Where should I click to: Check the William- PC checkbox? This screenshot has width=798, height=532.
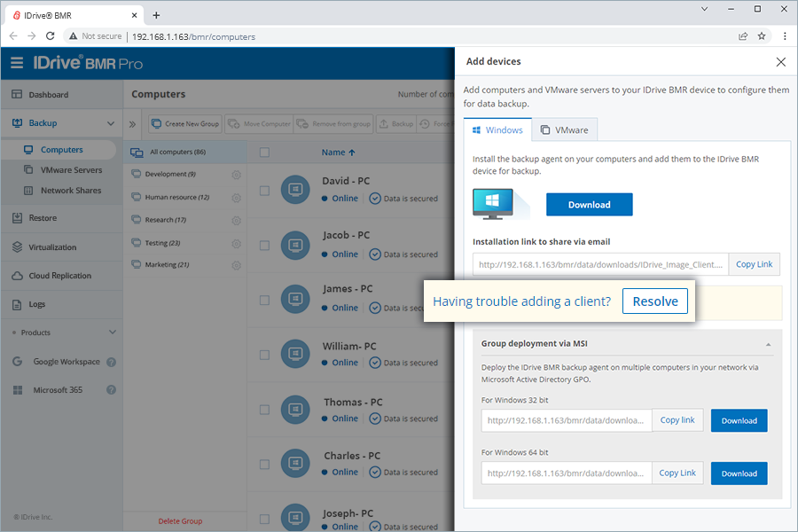tap(264, 355)
